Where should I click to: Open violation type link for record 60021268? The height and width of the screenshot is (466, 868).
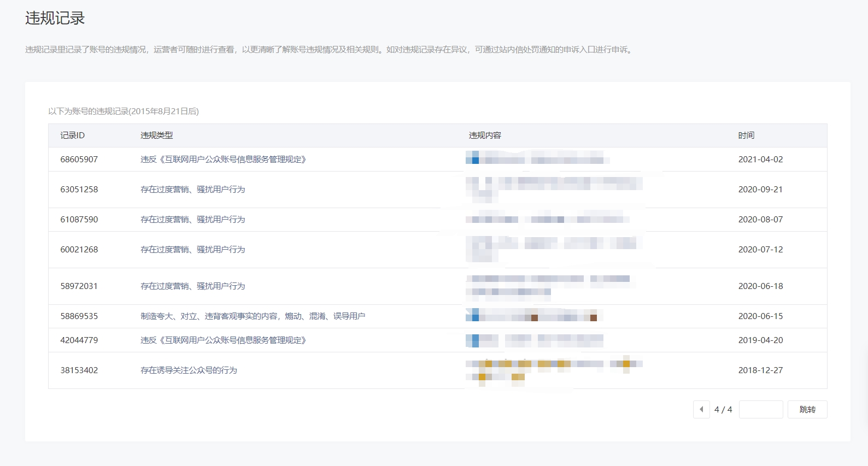click(193, 250)
